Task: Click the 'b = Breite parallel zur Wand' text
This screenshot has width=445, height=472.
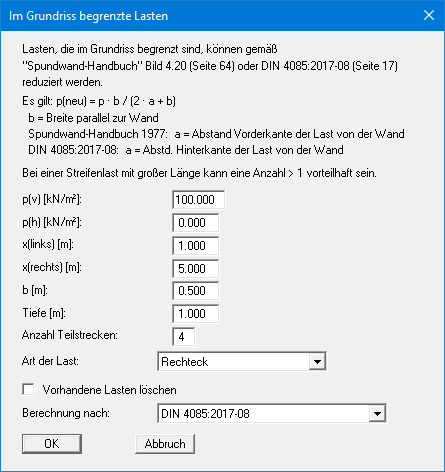Action: (93, 118)
